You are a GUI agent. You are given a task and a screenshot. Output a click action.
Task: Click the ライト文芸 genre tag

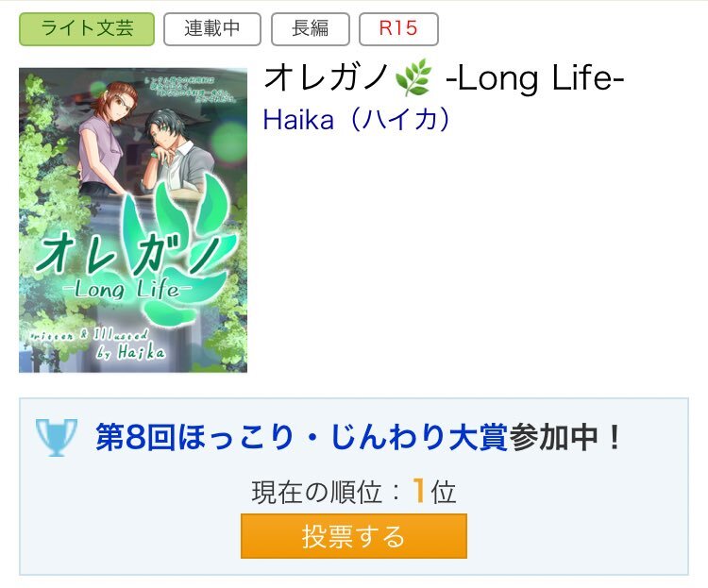click(x=87, y=29)
